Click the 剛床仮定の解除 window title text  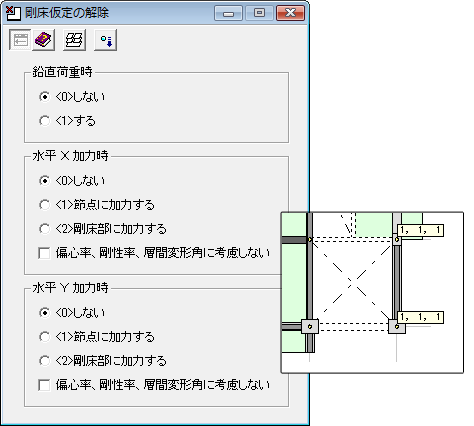[67, 13]
